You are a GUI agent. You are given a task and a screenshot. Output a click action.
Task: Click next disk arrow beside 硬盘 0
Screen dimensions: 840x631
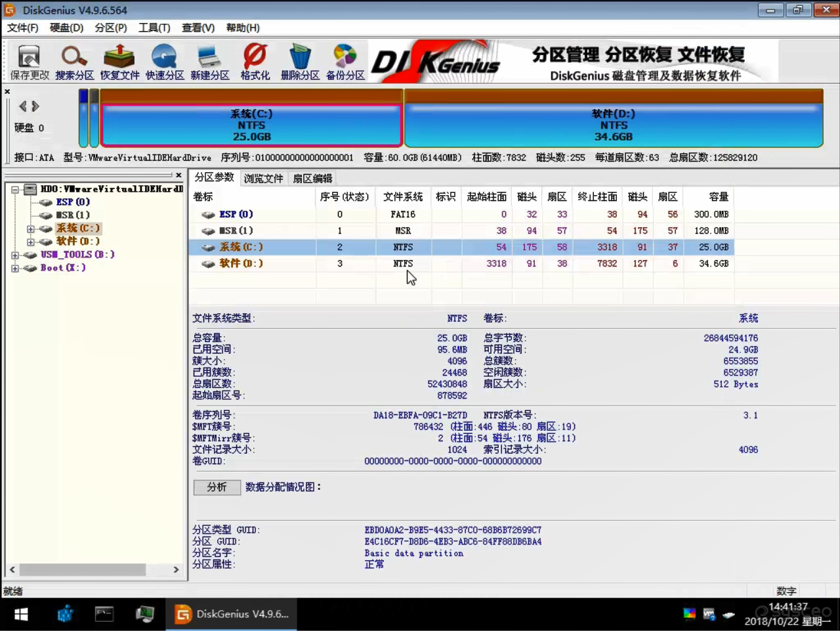35,106
